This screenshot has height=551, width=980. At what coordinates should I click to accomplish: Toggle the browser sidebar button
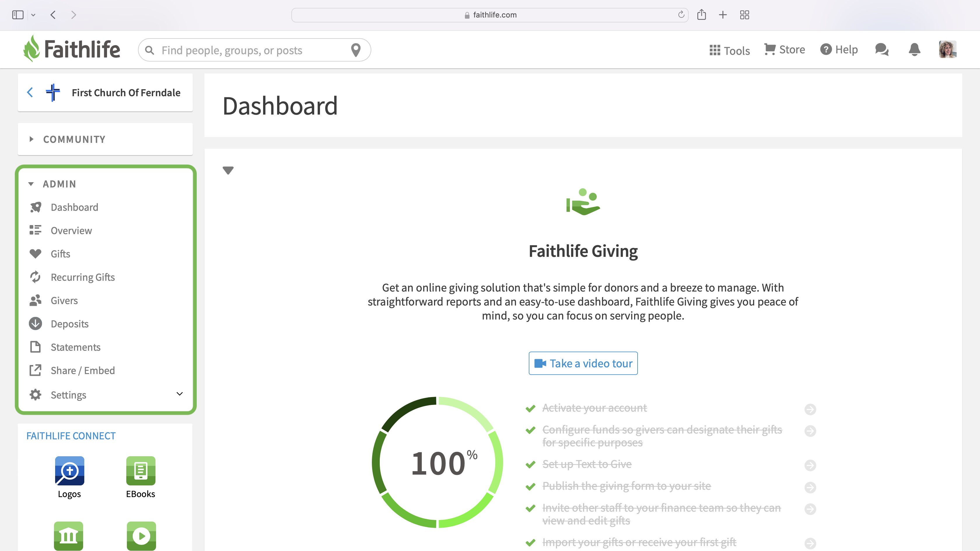click(18, 15)
